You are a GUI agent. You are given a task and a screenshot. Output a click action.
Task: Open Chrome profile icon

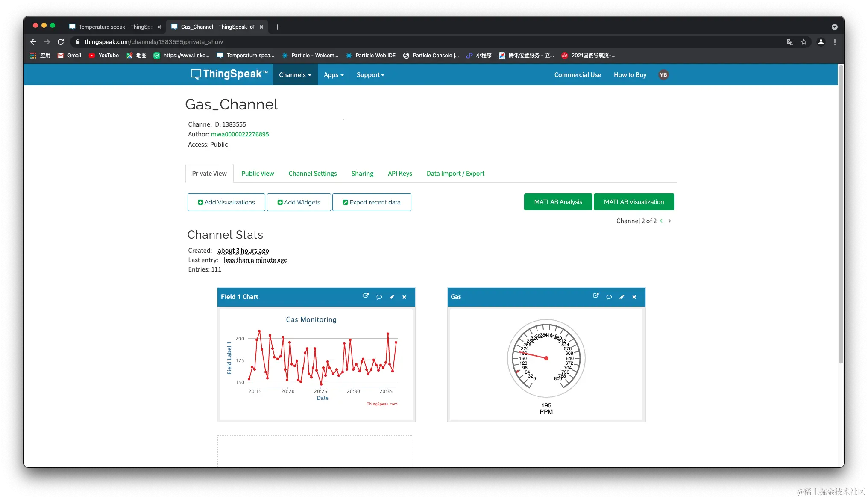821,42
